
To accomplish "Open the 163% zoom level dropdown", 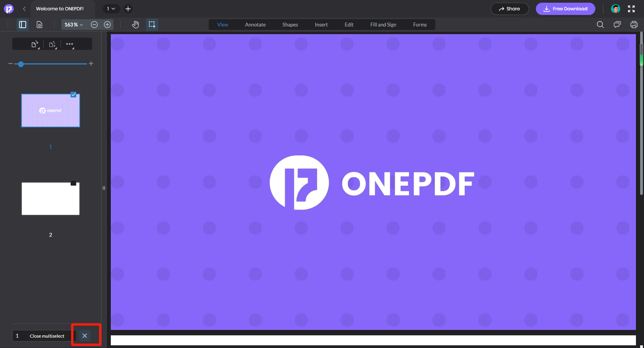I will coord(74,25).
